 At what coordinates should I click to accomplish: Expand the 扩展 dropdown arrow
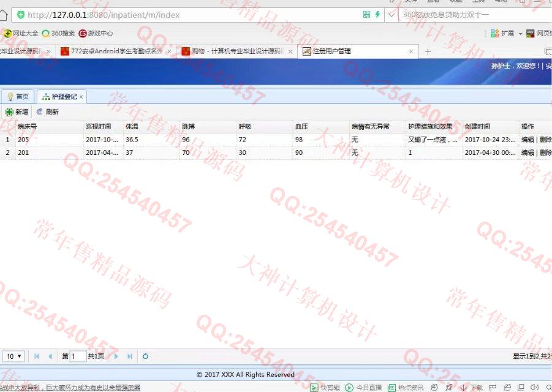pos(520,34)
